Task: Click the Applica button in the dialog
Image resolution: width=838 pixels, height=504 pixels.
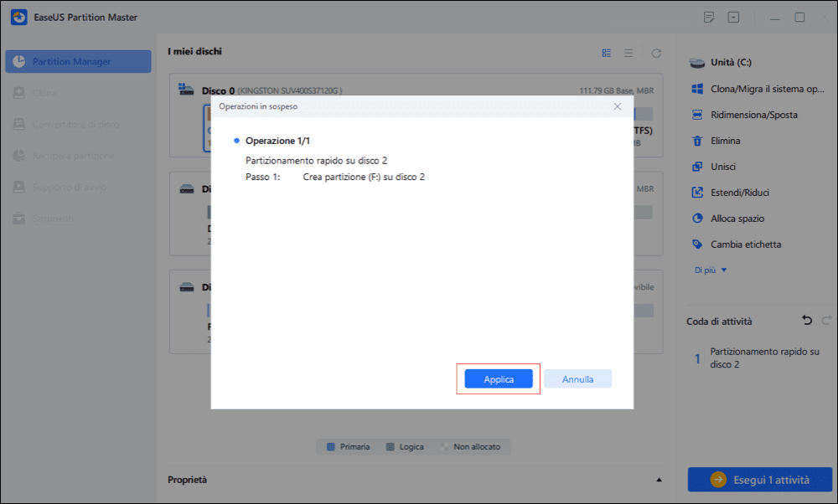Action: [498, 379]
